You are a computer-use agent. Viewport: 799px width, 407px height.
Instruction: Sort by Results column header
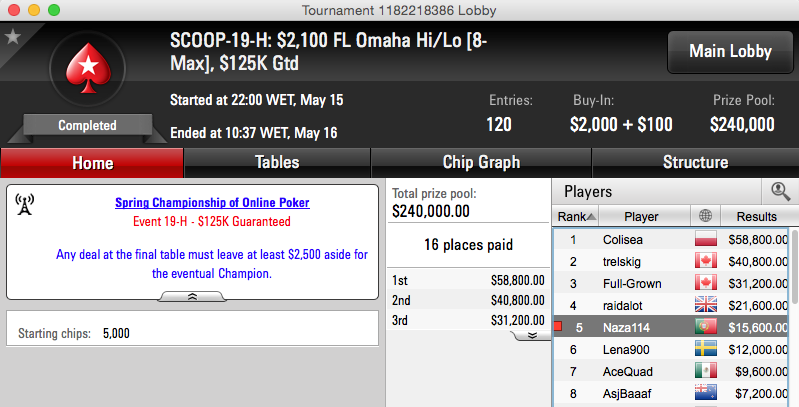(756, 216)
